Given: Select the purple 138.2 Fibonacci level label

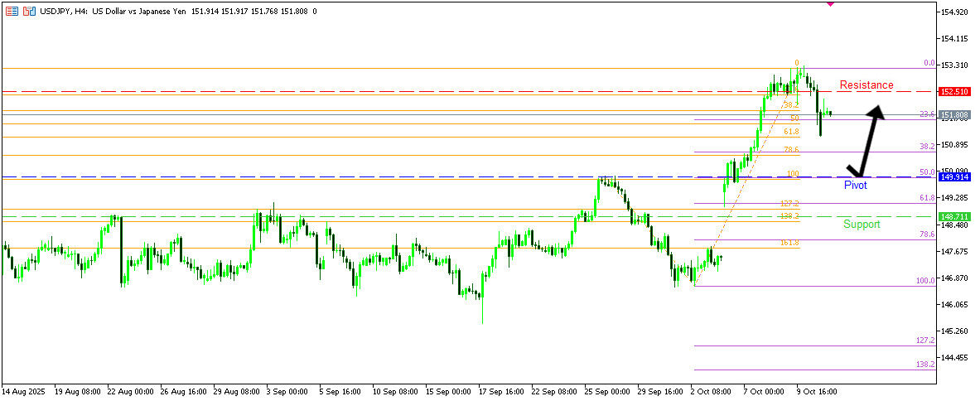Looking at the screenshot, I should coord(924,364).
